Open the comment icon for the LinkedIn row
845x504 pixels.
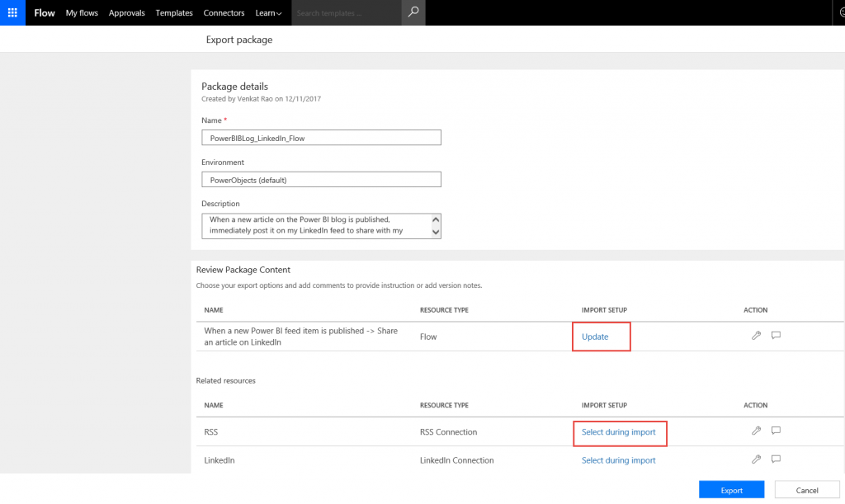click(776, 459)
